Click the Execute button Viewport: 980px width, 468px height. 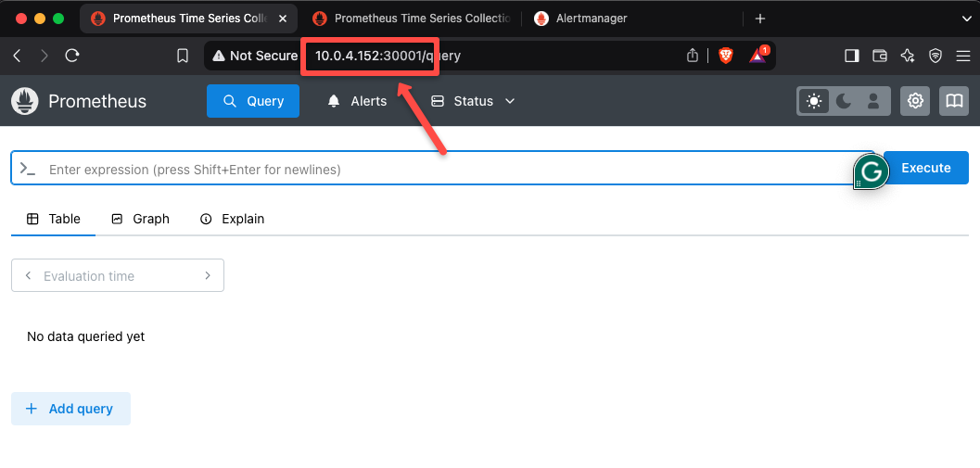(926, 168)
